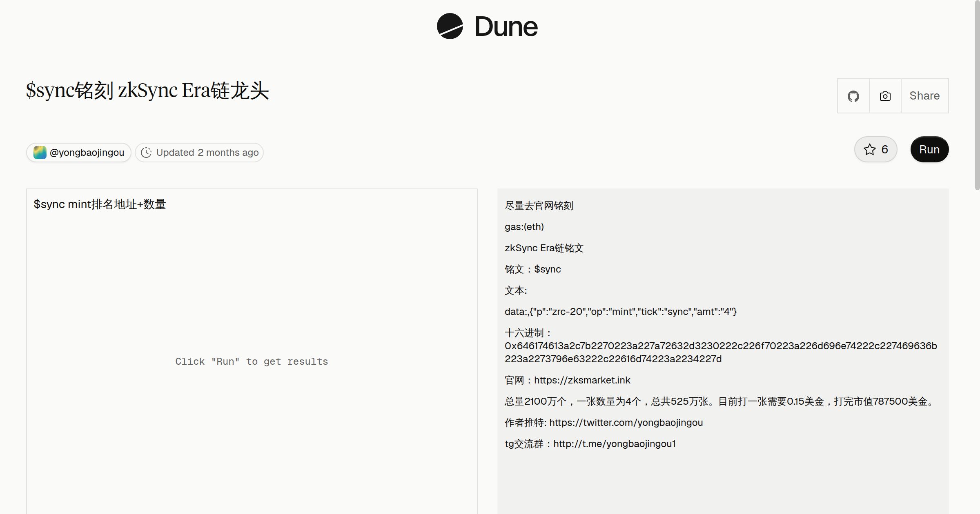This screenshot has width=980, height=514.
Task: Click the text 尽量去官网铭刻
Action: click(x=539, y=206)
